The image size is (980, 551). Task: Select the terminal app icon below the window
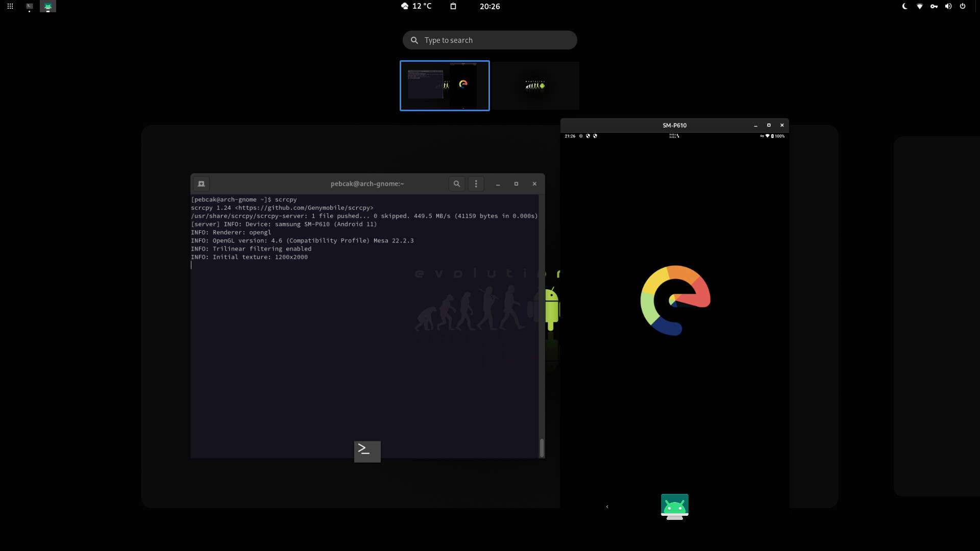click(367, 452)
